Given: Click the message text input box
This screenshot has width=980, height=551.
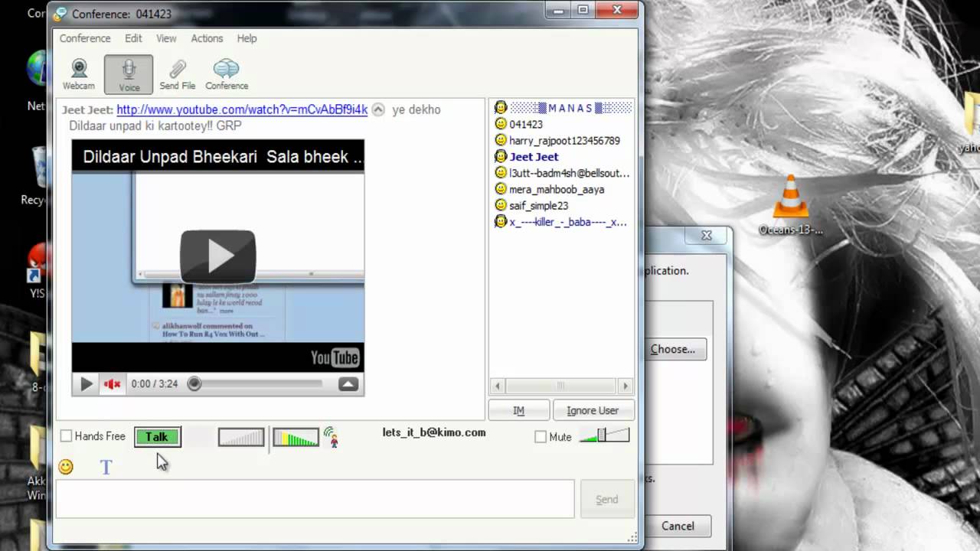Looking at the screenshot, I should pos(315,499).
